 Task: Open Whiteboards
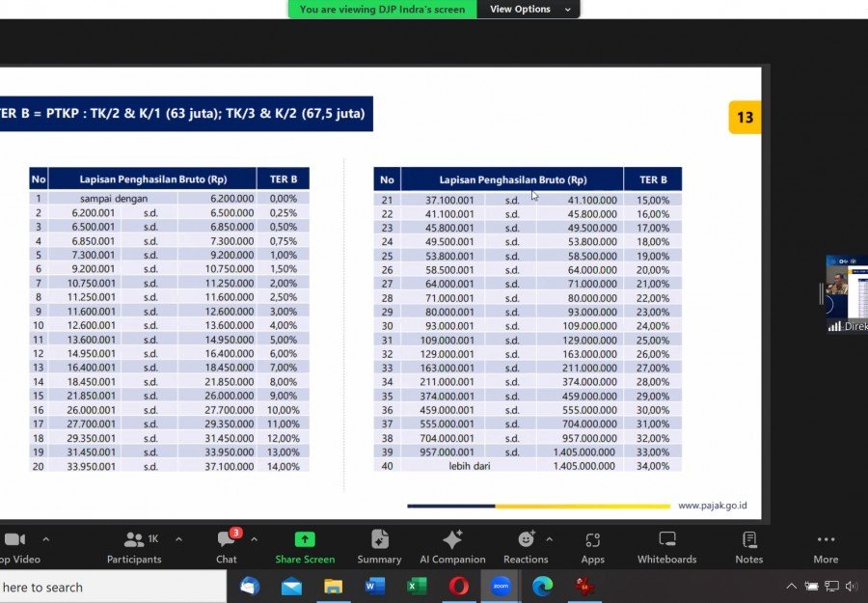(x=666, y=545)
